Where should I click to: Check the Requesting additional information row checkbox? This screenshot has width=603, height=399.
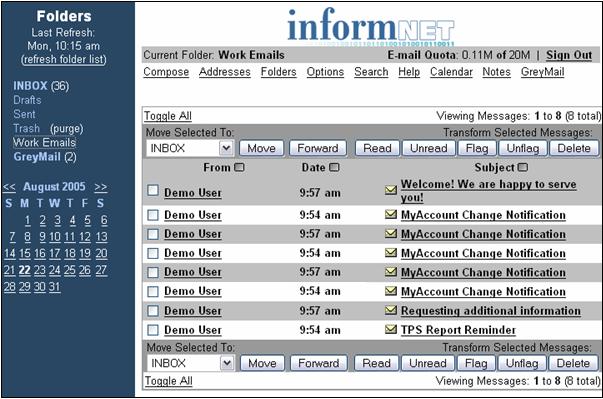153,310
